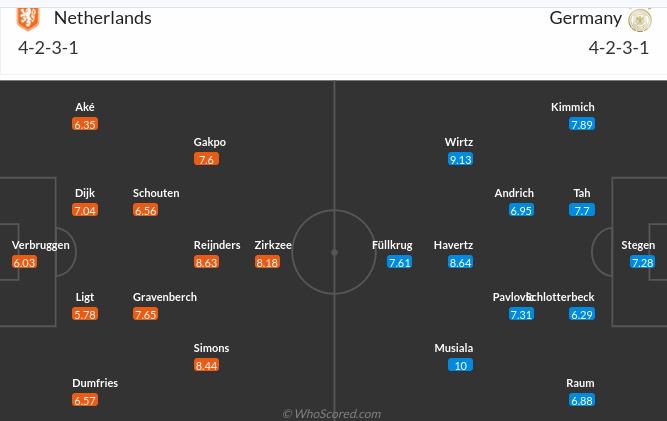The height and width of the screenshot is (421, 667).
Task: Select striker Füllkrug
Action: (x=392, y=245)
